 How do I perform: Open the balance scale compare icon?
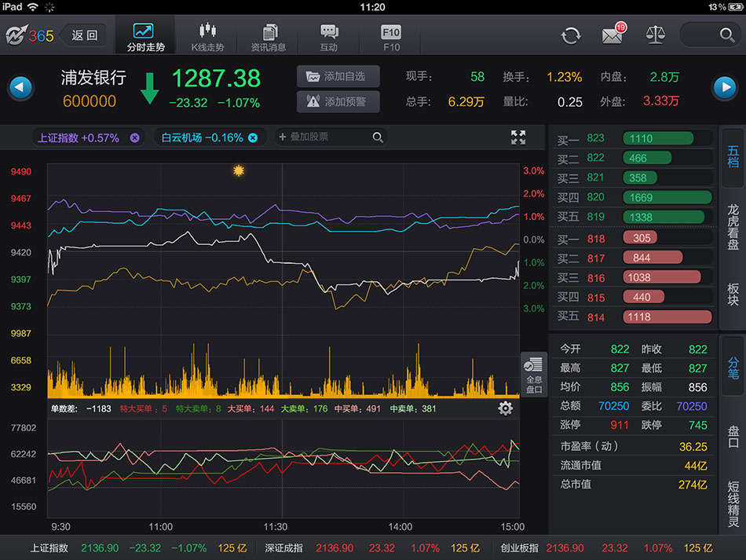(x=655, y=35)
